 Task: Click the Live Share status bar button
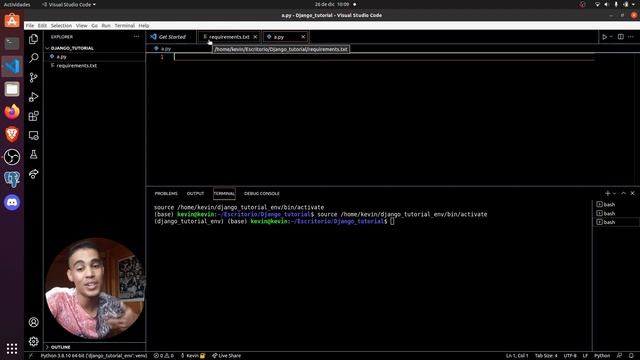(227, 356)
